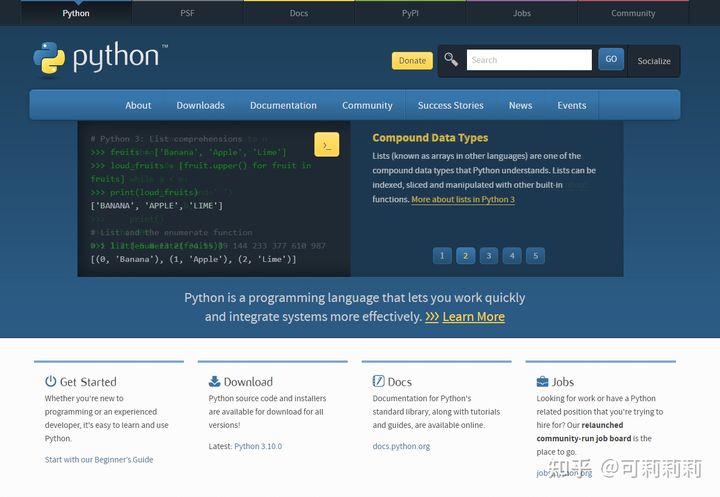Click the enumerate output line with (0, 'Banana')
The width and height of the screenshot is (720, 497).
click(193, 259)
